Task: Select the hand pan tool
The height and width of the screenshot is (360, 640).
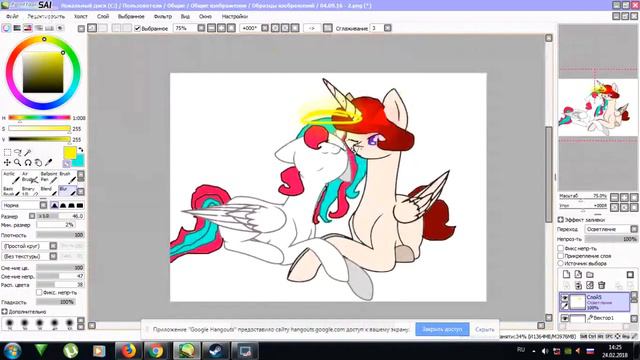Action: [38, 162]
